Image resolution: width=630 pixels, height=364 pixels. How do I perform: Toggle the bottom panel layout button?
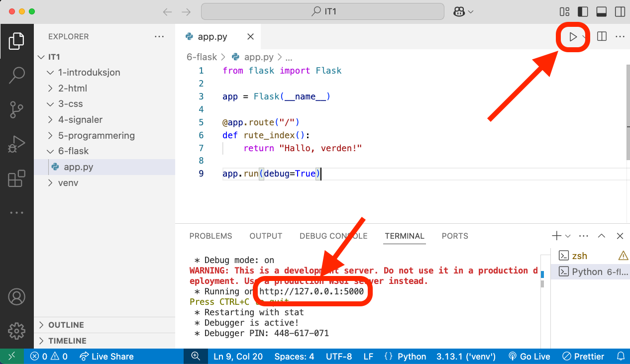point(601,11)
